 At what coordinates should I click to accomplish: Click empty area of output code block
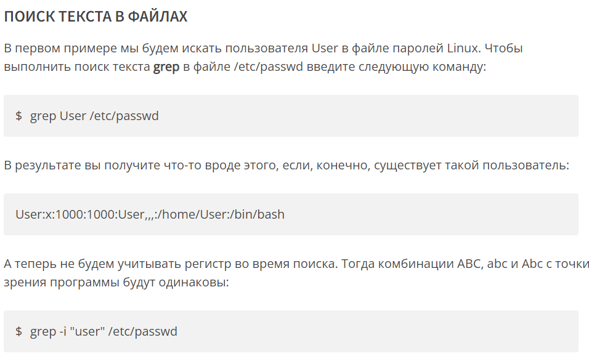(x=432, y=214)
